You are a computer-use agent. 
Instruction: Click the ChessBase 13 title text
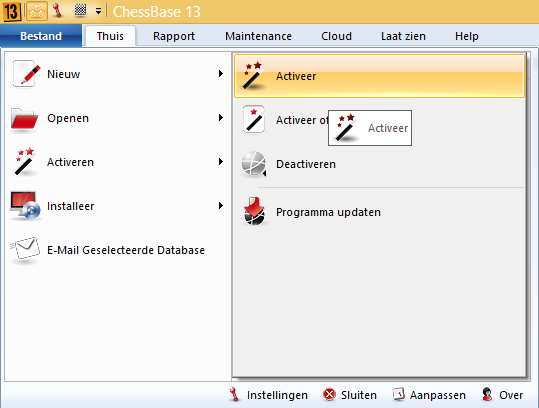157,12
